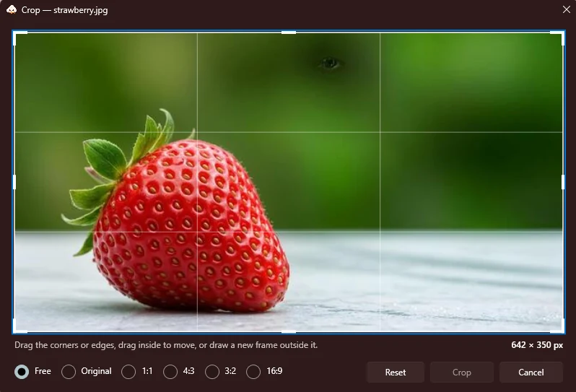Cancel the crop dialog
The image size is (576, 392).
pyautogui.click(x=531, y=373)
